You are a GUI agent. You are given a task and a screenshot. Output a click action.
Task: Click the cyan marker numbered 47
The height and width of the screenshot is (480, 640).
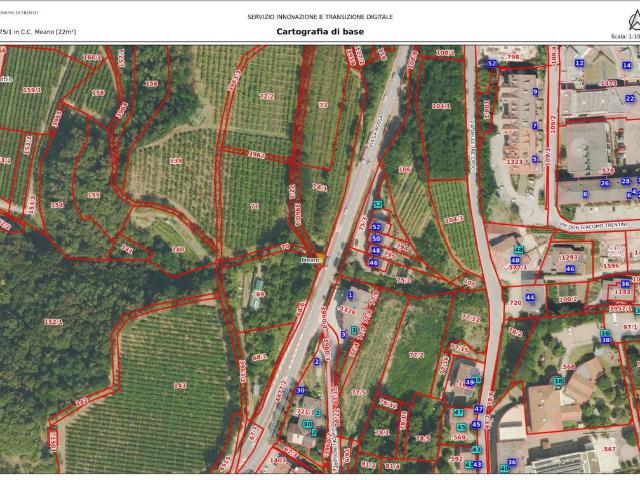tap(458, 413)
